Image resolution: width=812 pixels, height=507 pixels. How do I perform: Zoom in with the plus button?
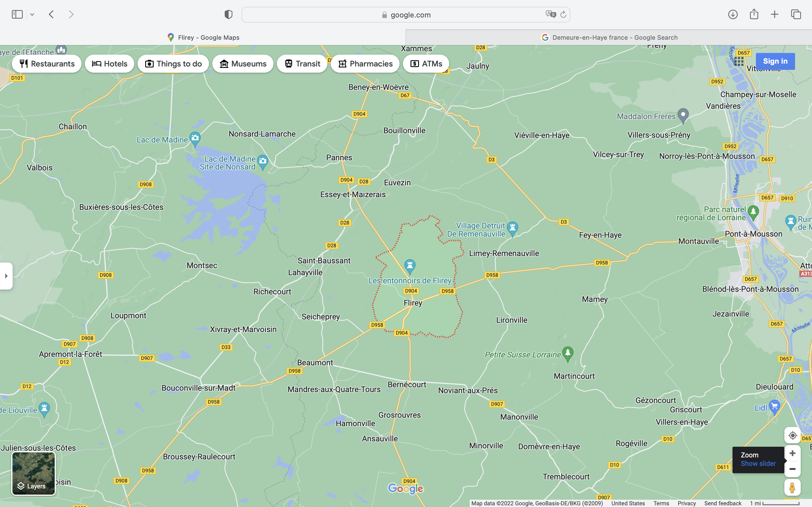(792, 453)
